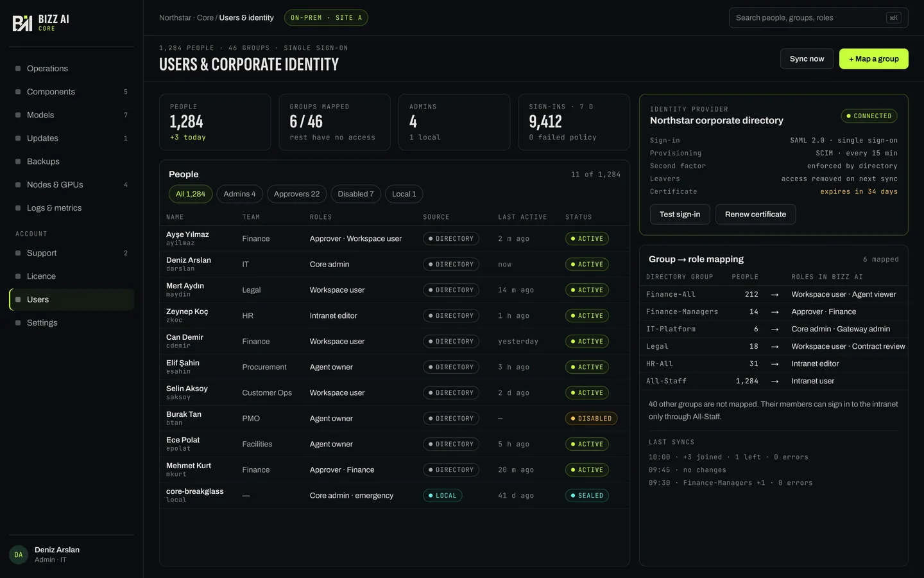The width and height of the screenshot is (924, 578).
Task: Select Burak Tan's DISABLED status badge
Action: [591, 419]
